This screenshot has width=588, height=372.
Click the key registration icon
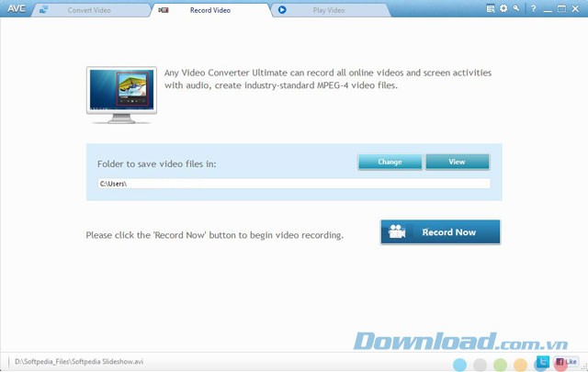point(516,8)
